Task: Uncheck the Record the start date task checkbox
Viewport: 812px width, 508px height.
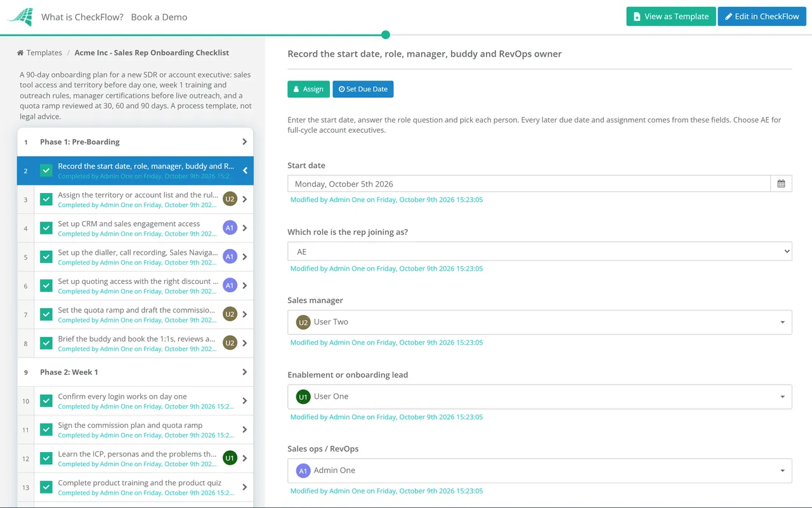Action: point(46,170)
